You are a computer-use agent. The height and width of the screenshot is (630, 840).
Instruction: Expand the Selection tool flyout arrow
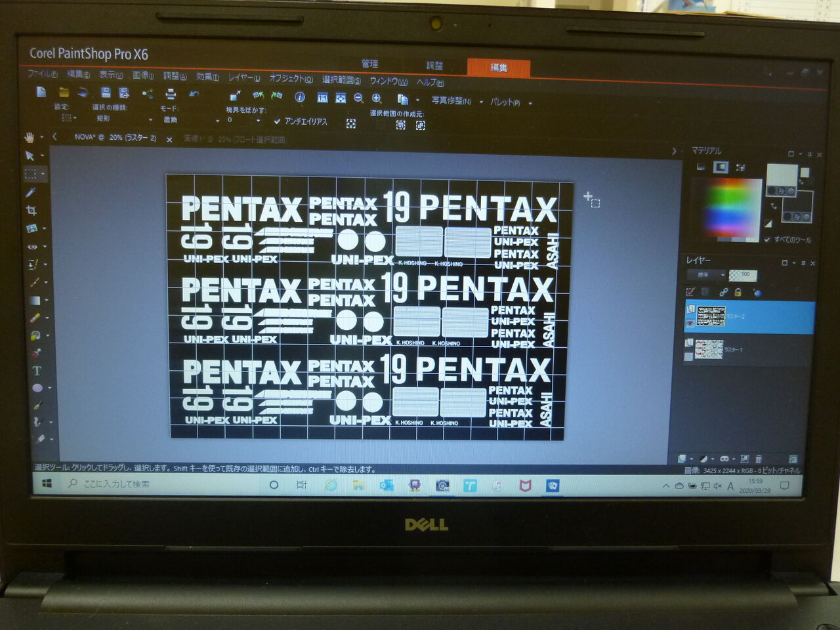[x=43, y=175]
